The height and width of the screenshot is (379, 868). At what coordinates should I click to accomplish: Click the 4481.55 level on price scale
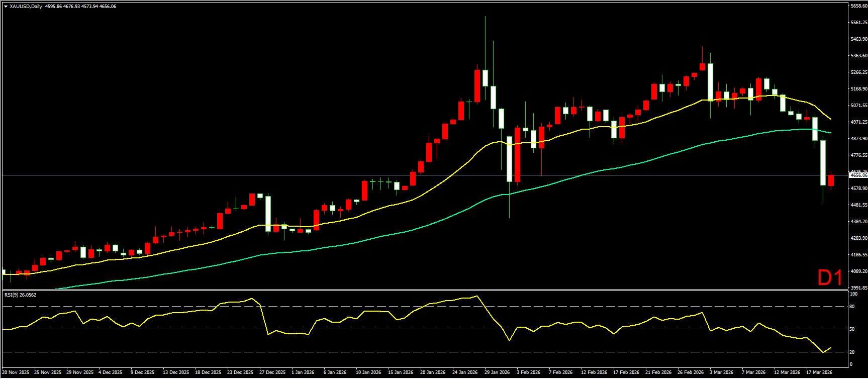click(858, 205)
